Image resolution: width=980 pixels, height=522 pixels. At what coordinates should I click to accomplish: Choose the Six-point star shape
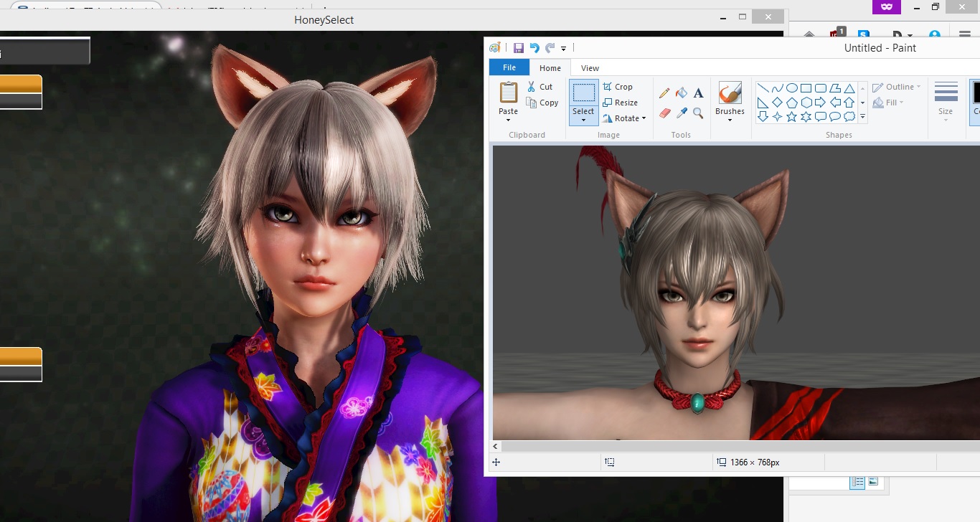806,116
